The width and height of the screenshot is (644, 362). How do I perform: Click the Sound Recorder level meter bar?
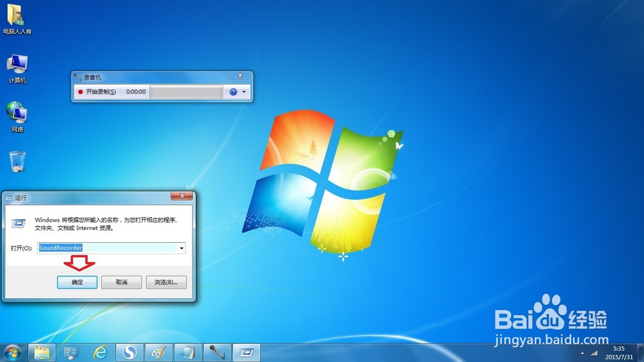tap(186, 92)
